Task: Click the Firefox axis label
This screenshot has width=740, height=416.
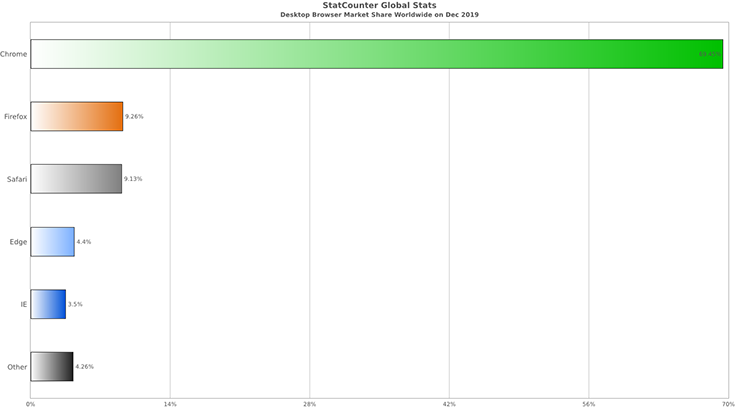Action: (16, 117)
